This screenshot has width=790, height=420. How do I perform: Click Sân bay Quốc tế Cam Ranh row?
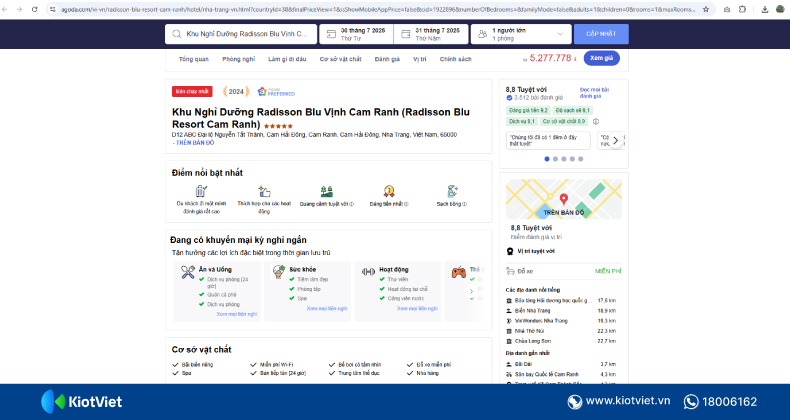coord(561,374)
